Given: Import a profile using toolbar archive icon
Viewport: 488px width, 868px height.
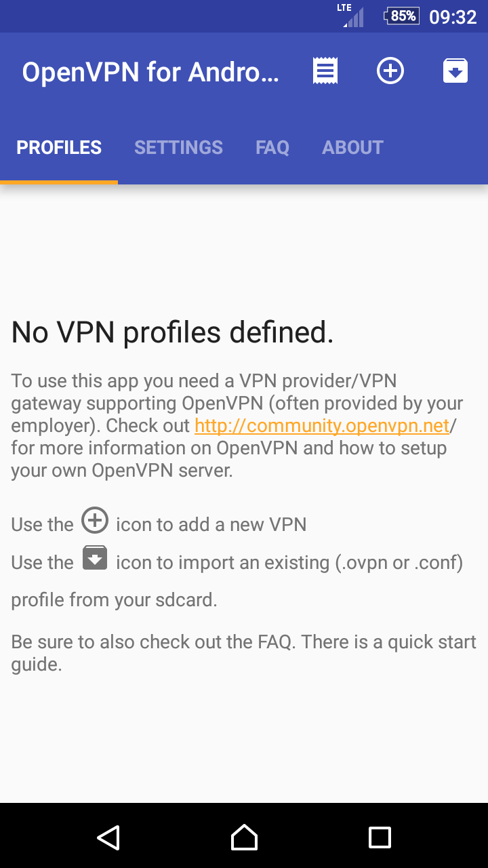Looking at the screenshot, I should (455, 71).
